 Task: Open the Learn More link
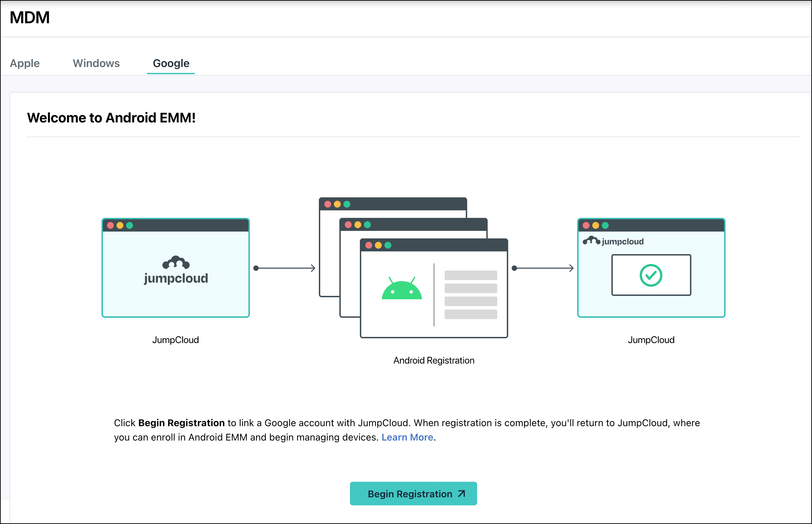point(407,437)
